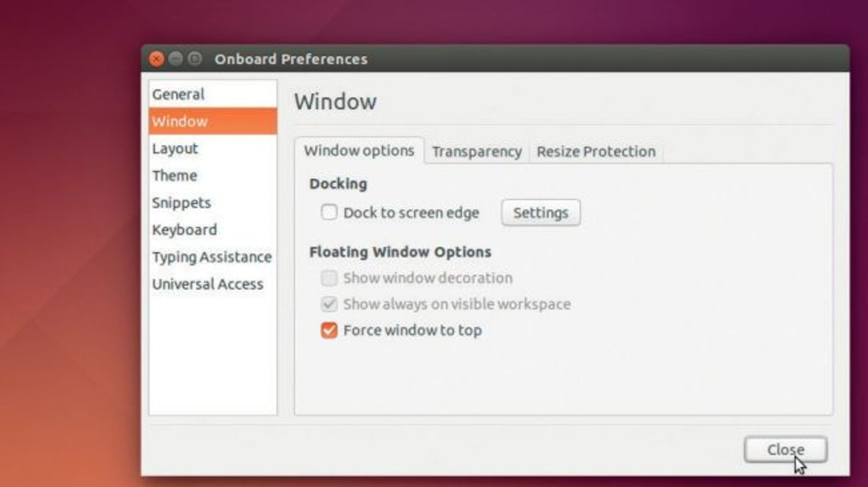This screenshot has width=868, height=487.
Task: Minimize the Onboard Preferences window
Action: point(175,59)
